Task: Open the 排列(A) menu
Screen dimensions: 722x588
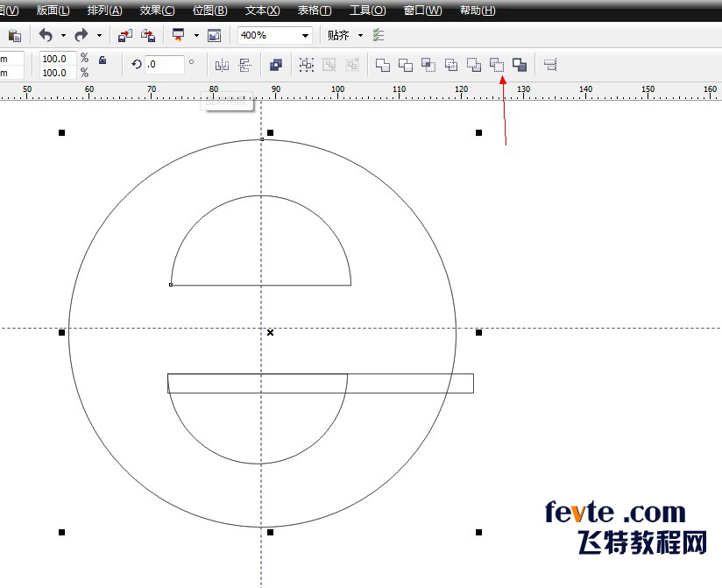Action: click(x=105, y=11)
